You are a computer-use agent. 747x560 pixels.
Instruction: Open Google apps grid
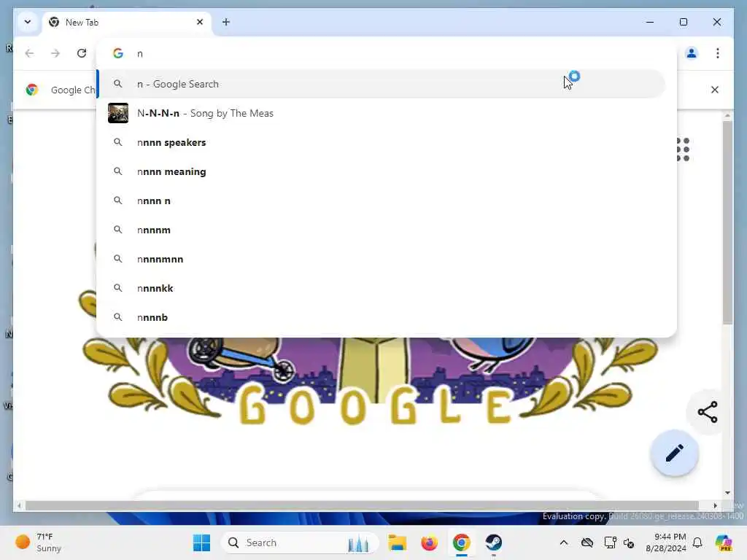coord(683,149)
